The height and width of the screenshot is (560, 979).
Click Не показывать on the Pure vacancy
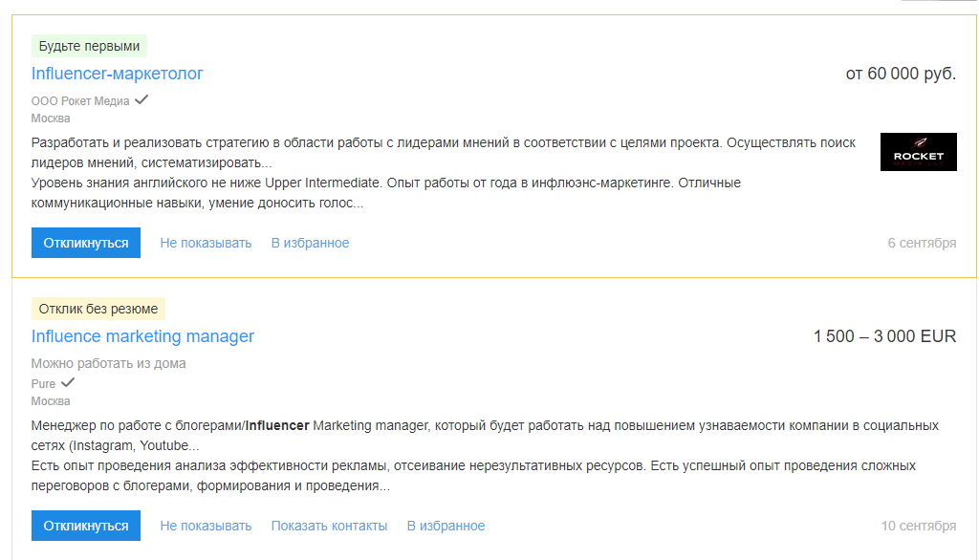click(206, 526)
